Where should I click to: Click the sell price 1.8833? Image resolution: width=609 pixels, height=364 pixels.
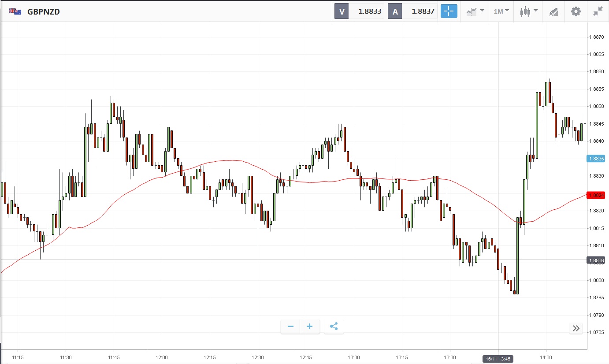click(x=369, y=11)
